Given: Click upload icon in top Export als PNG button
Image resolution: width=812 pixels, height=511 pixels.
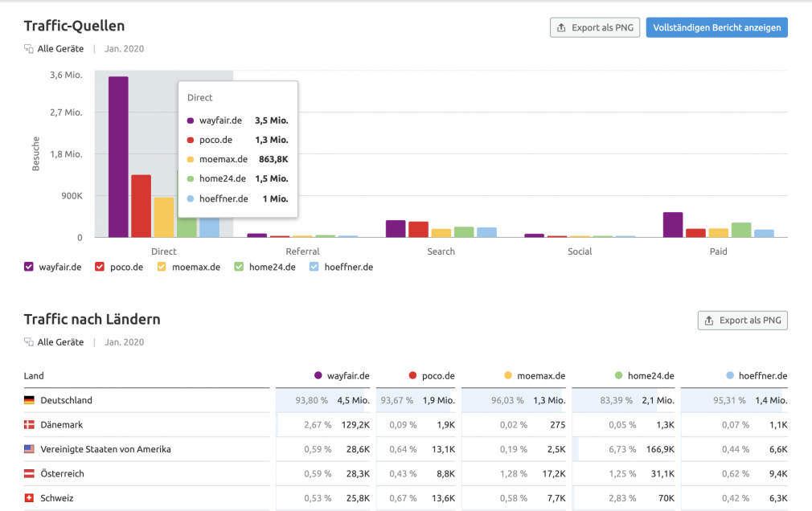Looking at the screenshot, I should 561,27.
